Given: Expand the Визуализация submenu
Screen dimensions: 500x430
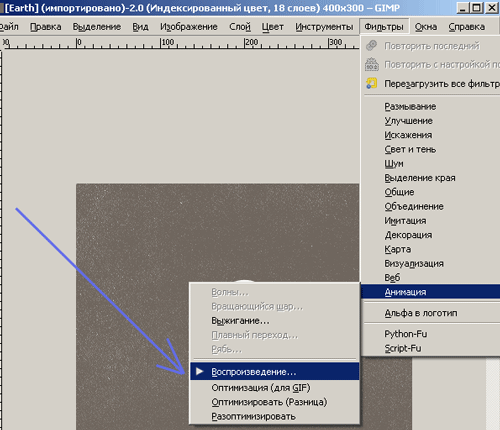Looking at the screenshot, I should tap(431, 264).
